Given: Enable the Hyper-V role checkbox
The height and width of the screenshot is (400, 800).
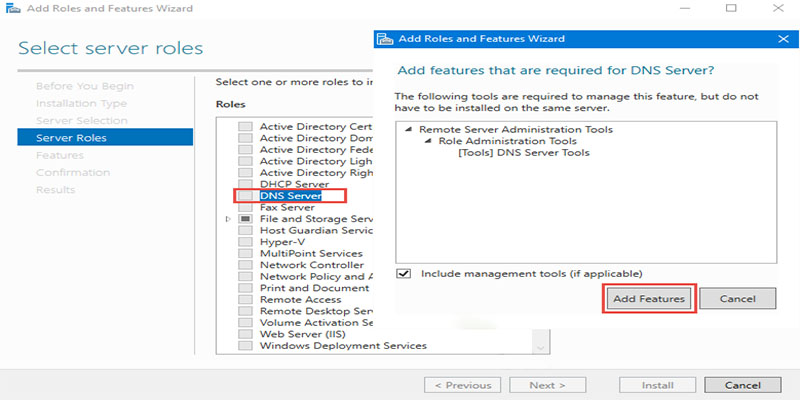Looking at the screenshot, I should pos(245,242).
